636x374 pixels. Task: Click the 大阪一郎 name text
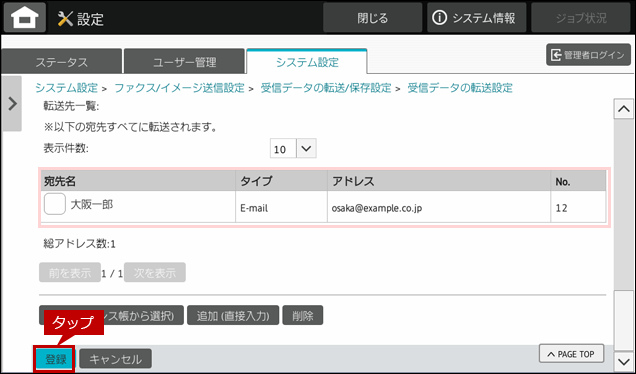pyautogui.click(x=92, y=204)
